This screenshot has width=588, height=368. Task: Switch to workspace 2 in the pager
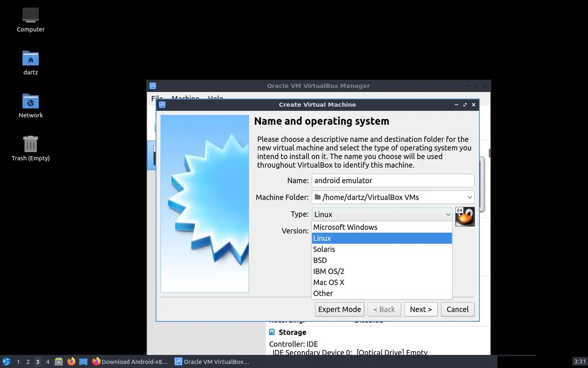click(28, 361)
